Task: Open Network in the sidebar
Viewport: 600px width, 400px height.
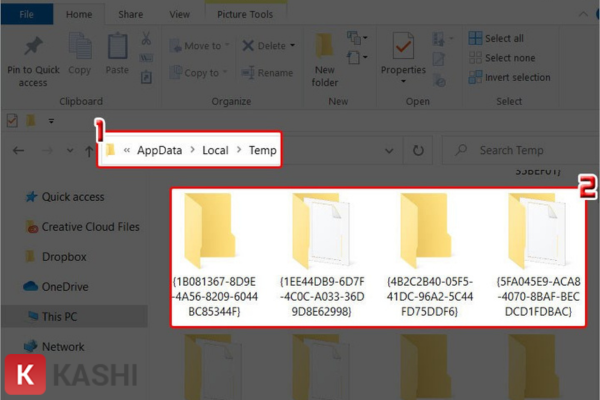Action: tap(54, 346)
